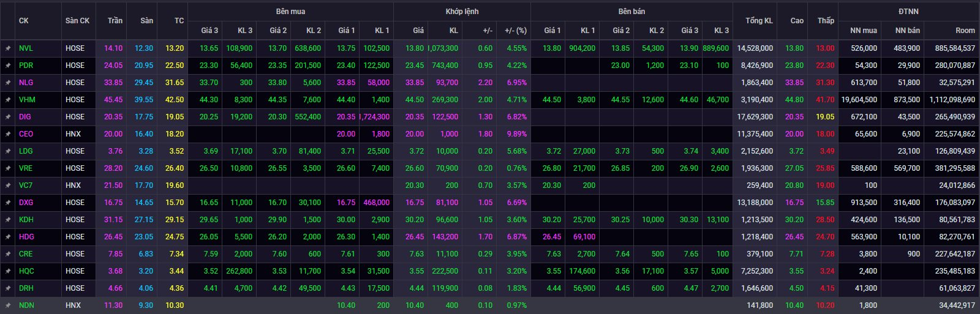Viewport: 980px width, 314px height.
Task: Select the HQC ticker symbol
Action: tap(26, 271)
